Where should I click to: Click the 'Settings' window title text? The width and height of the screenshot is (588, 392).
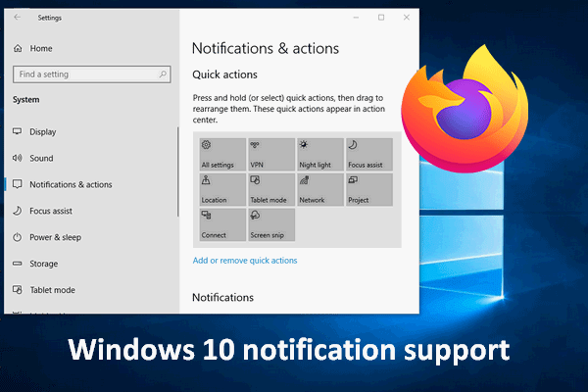pyautogui.click(x=50, y=18)
